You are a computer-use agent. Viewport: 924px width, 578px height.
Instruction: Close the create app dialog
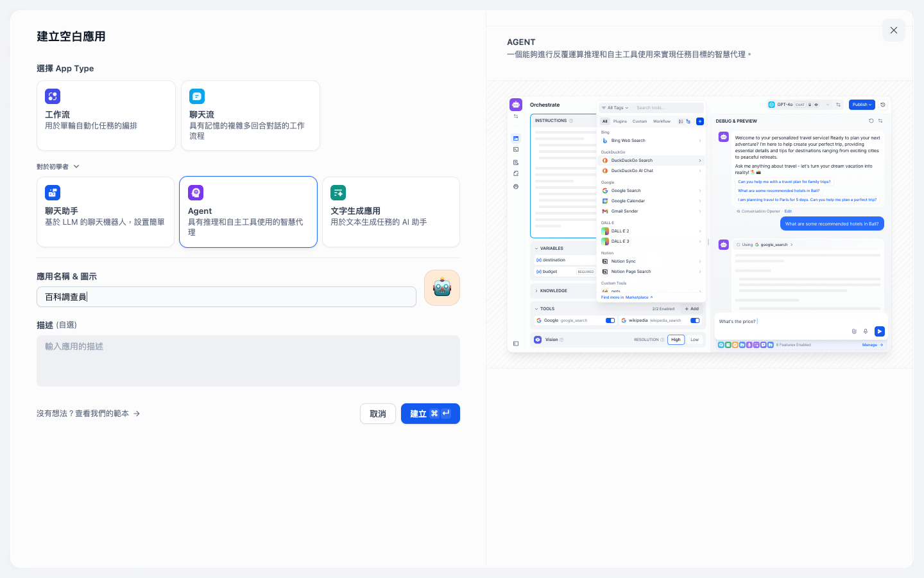click(x=894, y=30)
